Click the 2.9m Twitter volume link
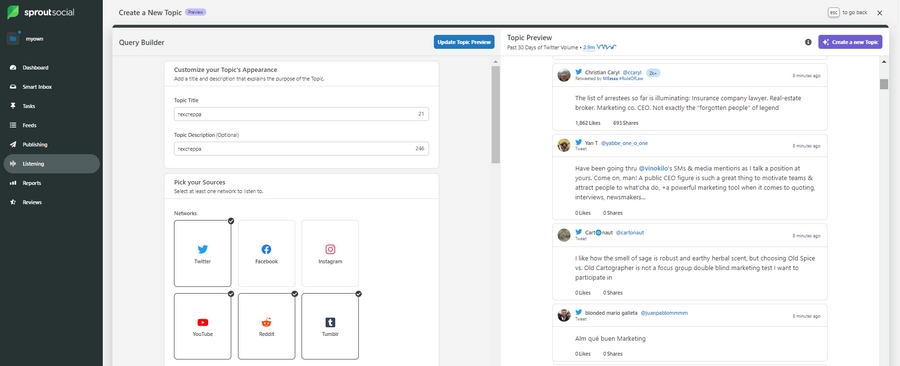900x366 pixels. (x=589, y=48)
